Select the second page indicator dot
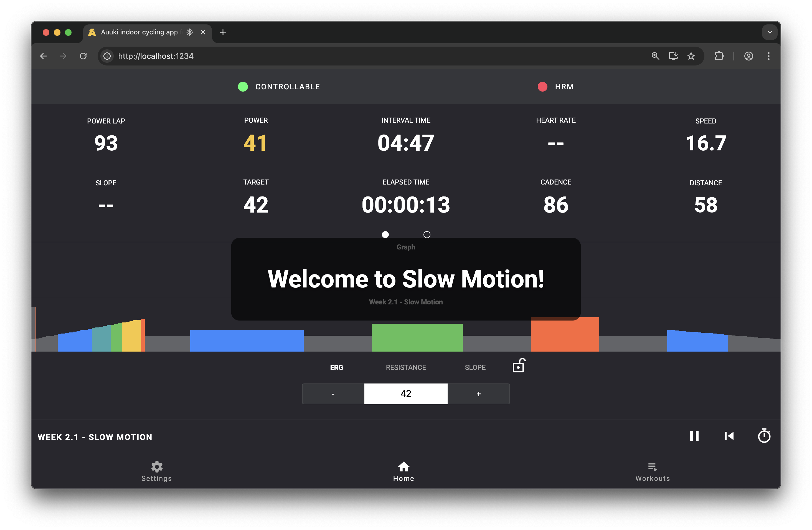The height and width of the screenshot is (530, 812). click(x=427, y=234)
